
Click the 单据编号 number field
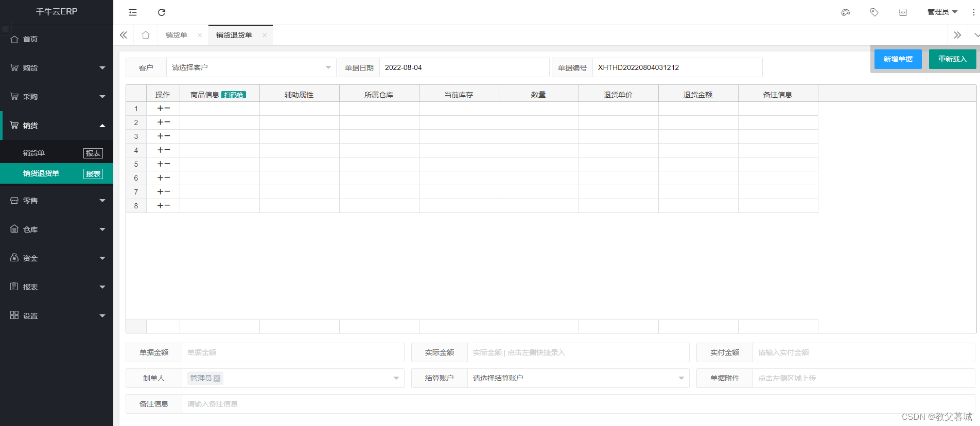coord(677,67)
